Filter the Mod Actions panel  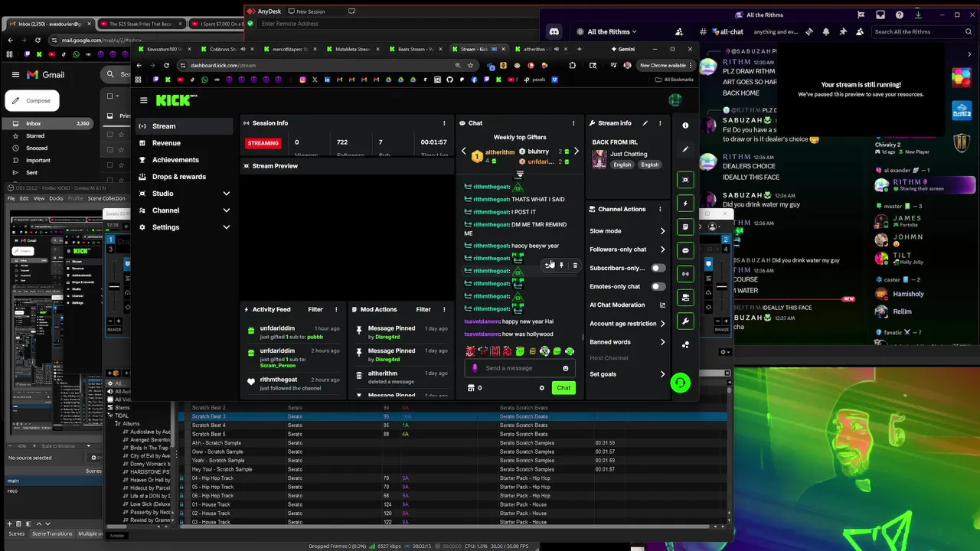423,310
